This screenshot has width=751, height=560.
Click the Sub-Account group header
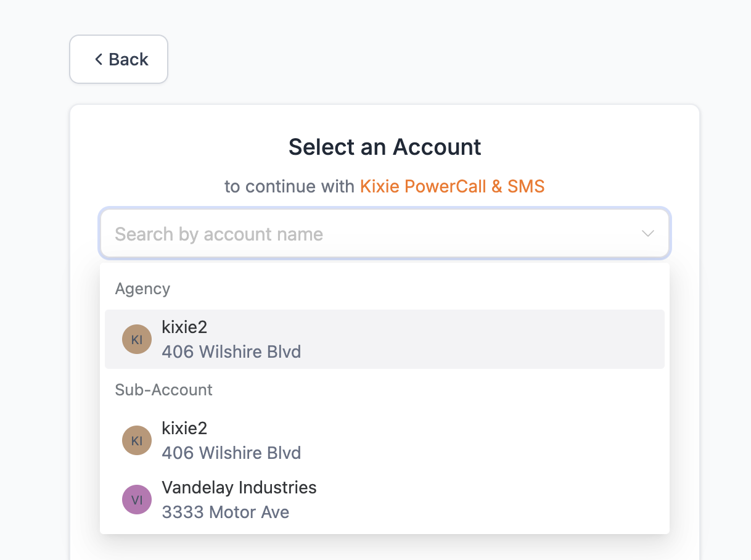pyautogui.click(x=163, y=390)
